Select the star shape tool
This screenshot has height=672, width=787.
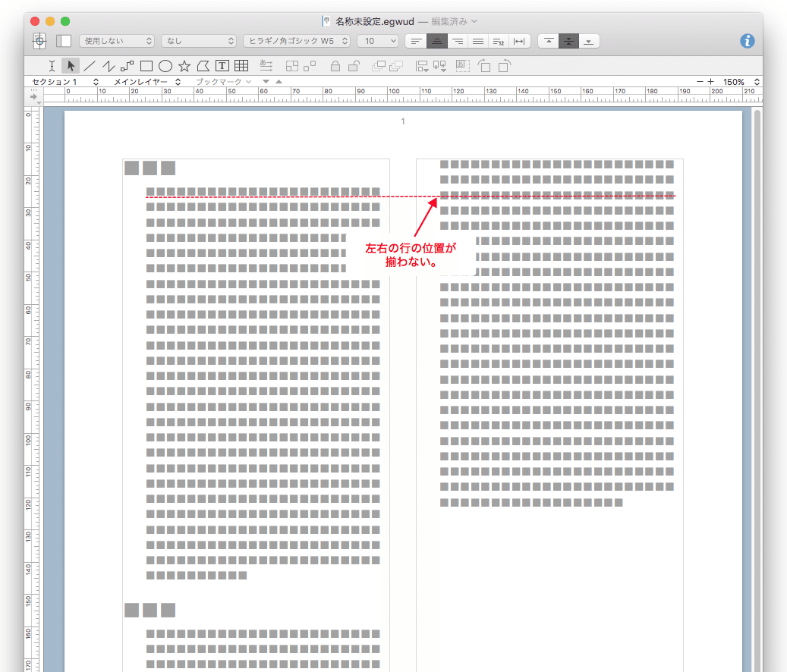184,66
